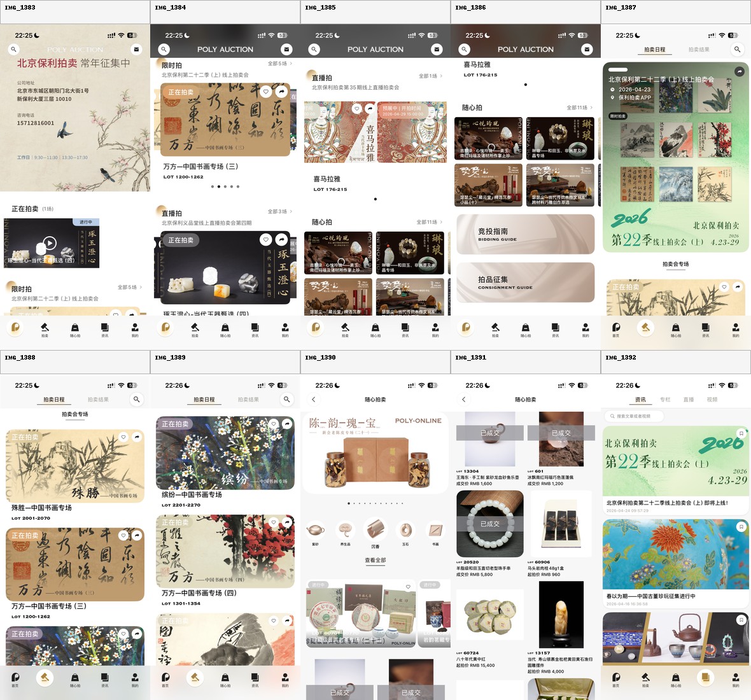751x700 pixels.
Task: Tap the search magnifier in IMG_1384 header
Action: [164, 49]
